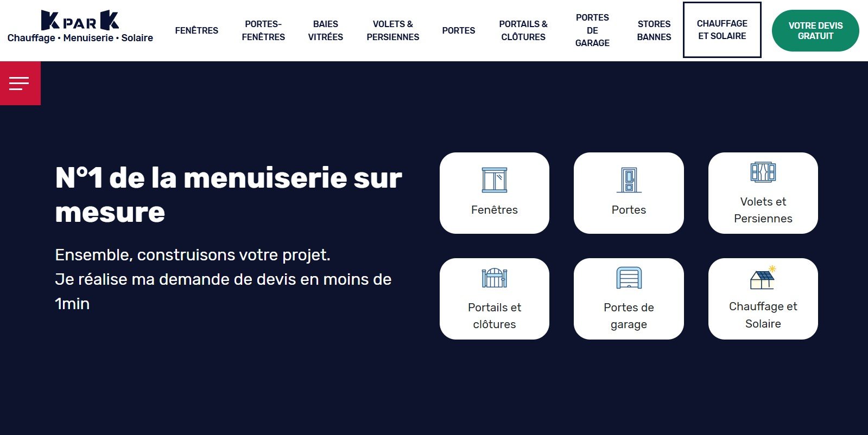This screenshot has width=868, height=435.
Task: Select the Chauffage et Solaire card label
Action: tap(763, 315)
